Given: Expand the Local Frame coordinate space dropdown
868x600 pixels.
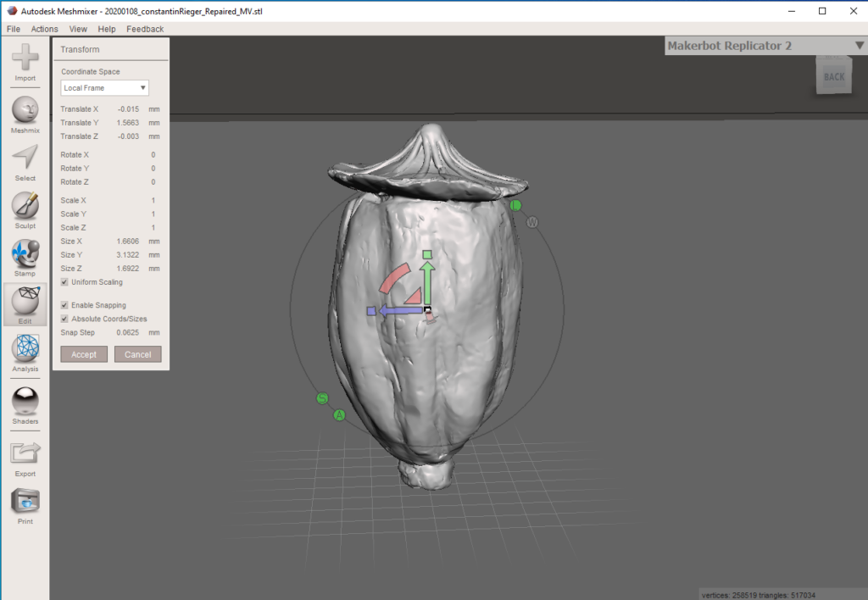Looking at the screenshot, I should (104, 87).
